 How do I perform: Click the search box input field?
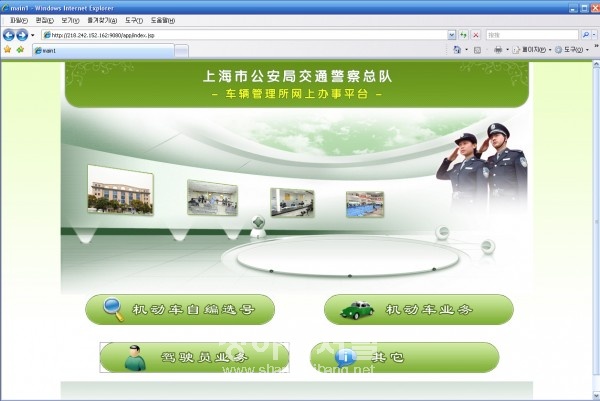(x=532, y=35)
